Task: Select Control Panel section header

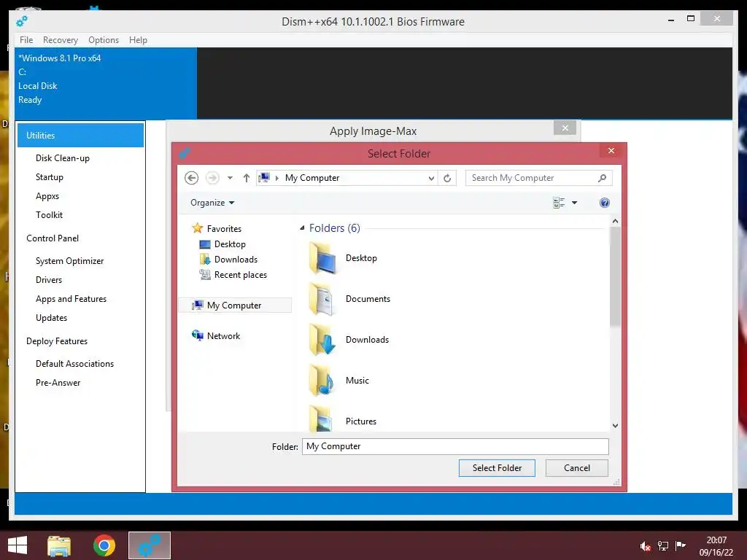Action: (x=53, y=238)
